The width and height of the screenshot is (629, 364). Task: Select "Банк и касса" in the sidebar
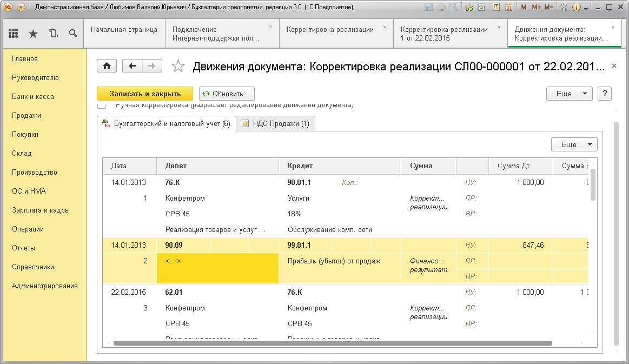coord(33,96)
